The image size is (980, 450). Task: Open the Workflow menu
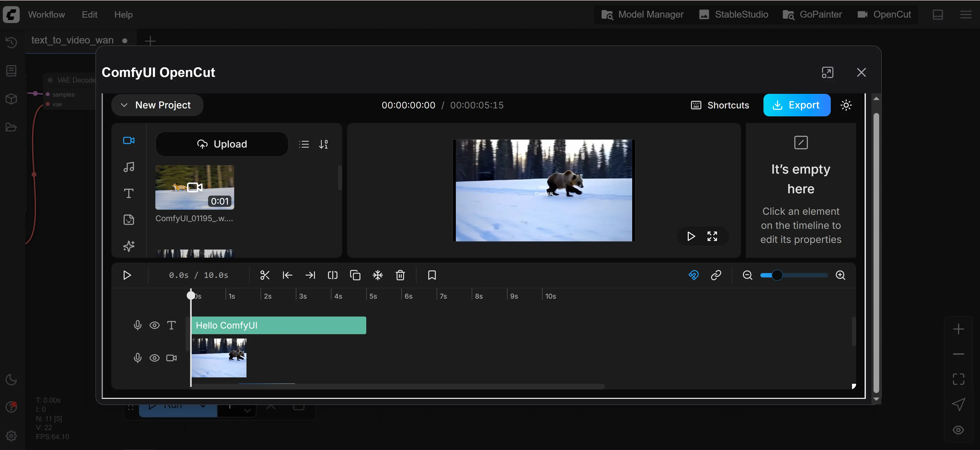(x=46, y=14)
